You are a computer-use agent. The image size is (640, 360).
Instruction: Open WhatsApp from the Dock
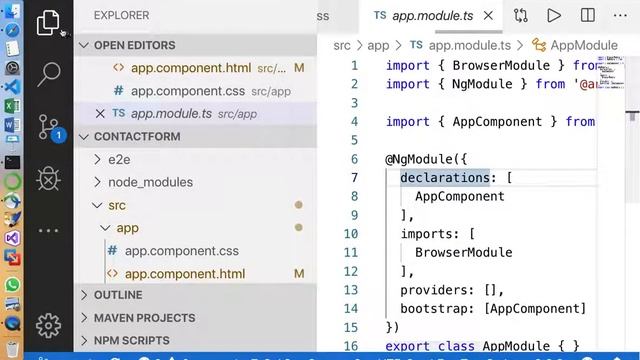pyautogui.click(x=12, y=284)
